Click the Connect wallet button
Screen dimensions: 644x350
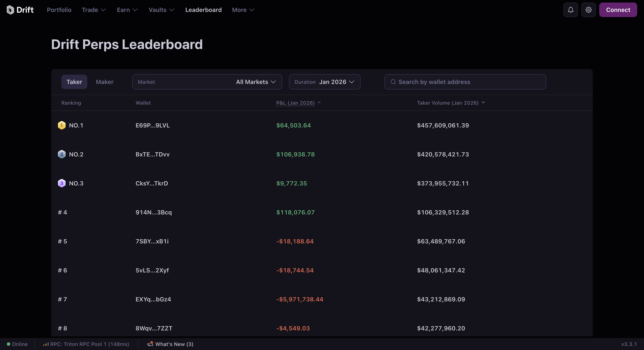coord(618,10)
